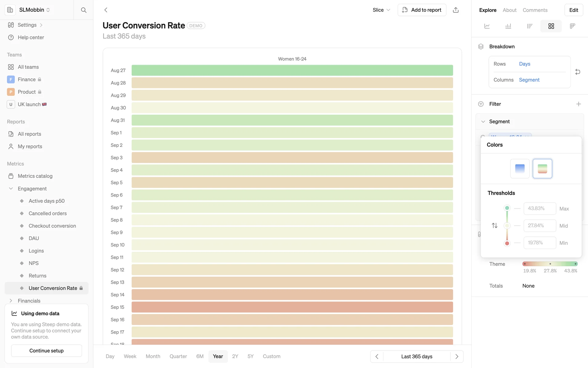Select the line chart view icon
This screenshot has height=368, width=588.
point(487,26)
